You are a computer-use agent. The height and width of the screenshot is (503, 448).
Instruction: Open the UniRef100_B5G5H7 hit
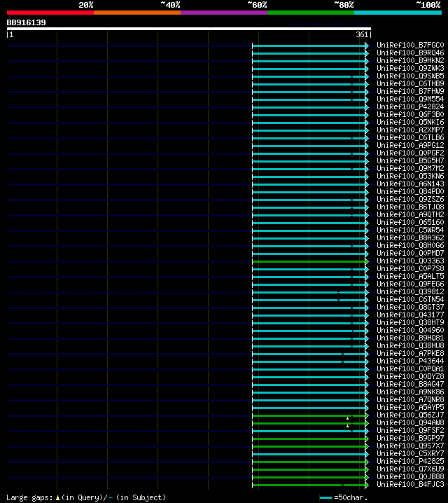pos(410,160)
